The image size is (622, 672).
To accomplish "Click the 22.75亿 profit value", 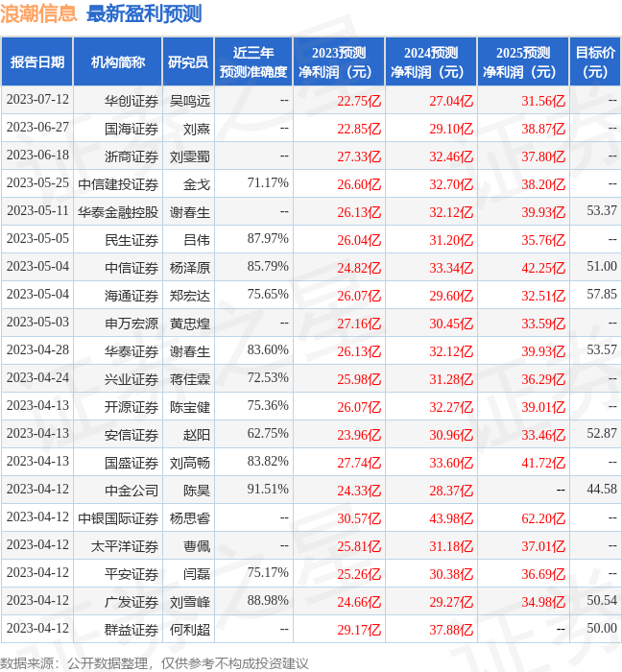I will pos(359,101).
